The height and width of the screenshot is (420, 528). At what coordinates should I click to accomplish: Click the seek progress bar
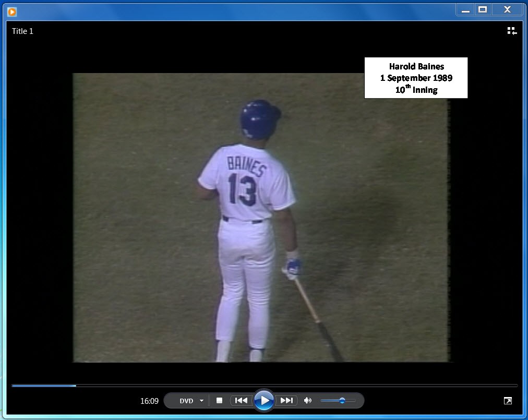[265, 386]
